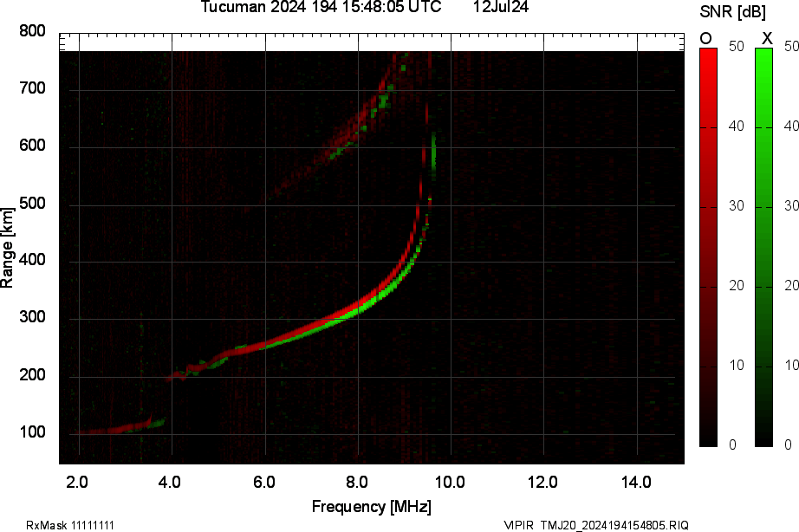Image resolution: width=799 pixels, height=532 pixels.
Task: Click the second-hop echo trace near 700 km
Action: (x=381, y=95)
